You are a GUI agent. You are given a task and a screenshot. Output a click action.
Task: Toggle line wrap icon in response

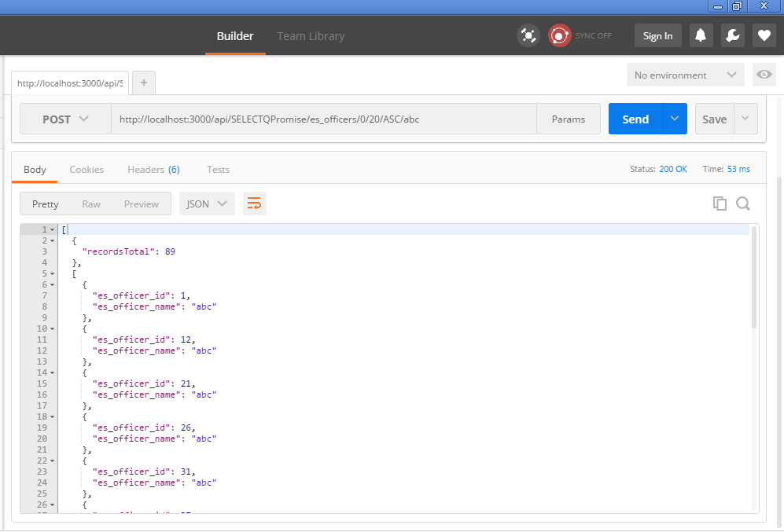pos(255,204)
